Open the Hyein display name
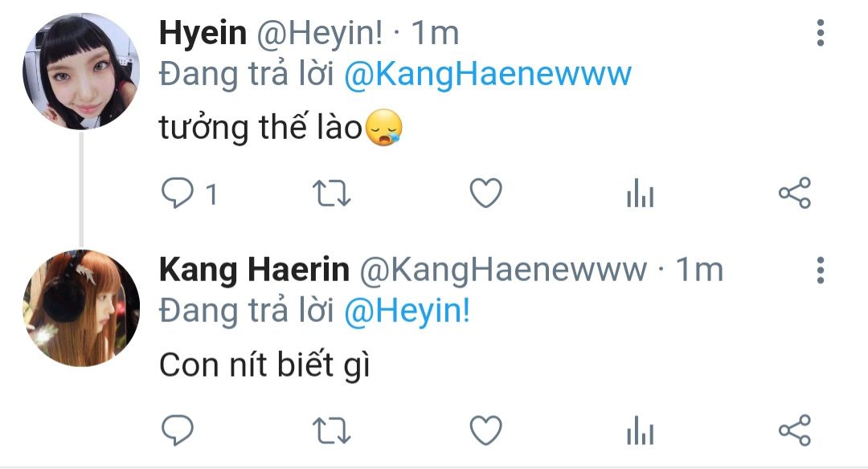Image resolution: width=868 pixels, height=469 pixels. point(203,33)
